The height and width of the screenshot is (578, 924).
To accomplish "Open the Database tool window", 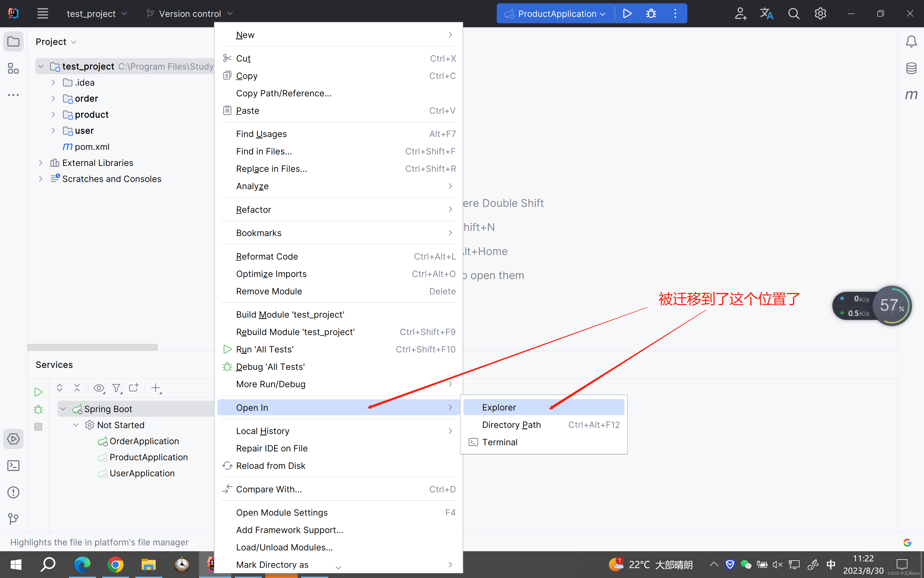I will tap(911, 69).
